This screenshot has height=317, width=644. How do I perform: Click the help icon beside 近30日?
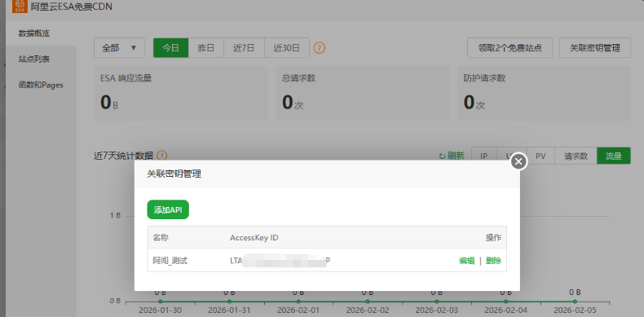click(x=319, y=48)
